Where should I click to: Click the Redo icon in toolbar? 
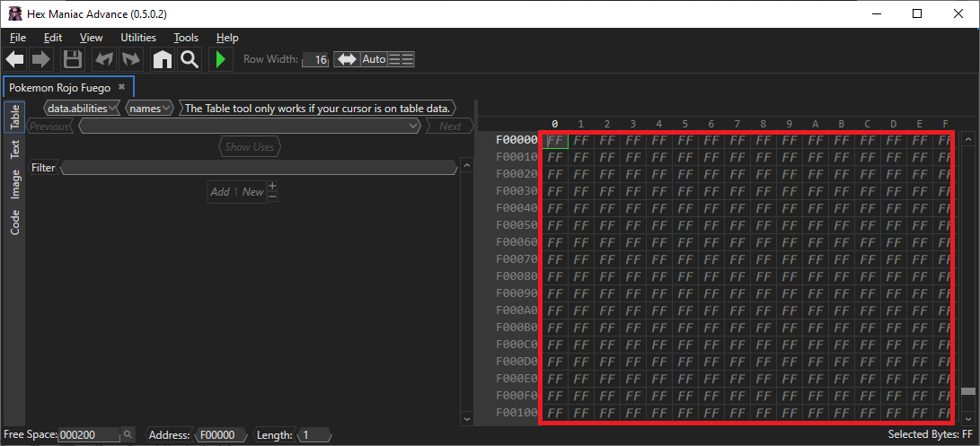(x=131, y=60)
